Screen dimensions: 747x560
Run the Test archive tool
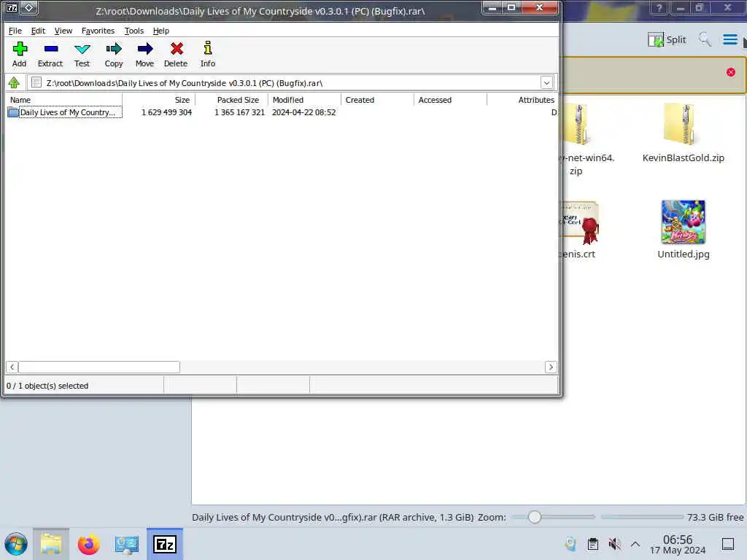pyautogui.click(x=82, y=55)
